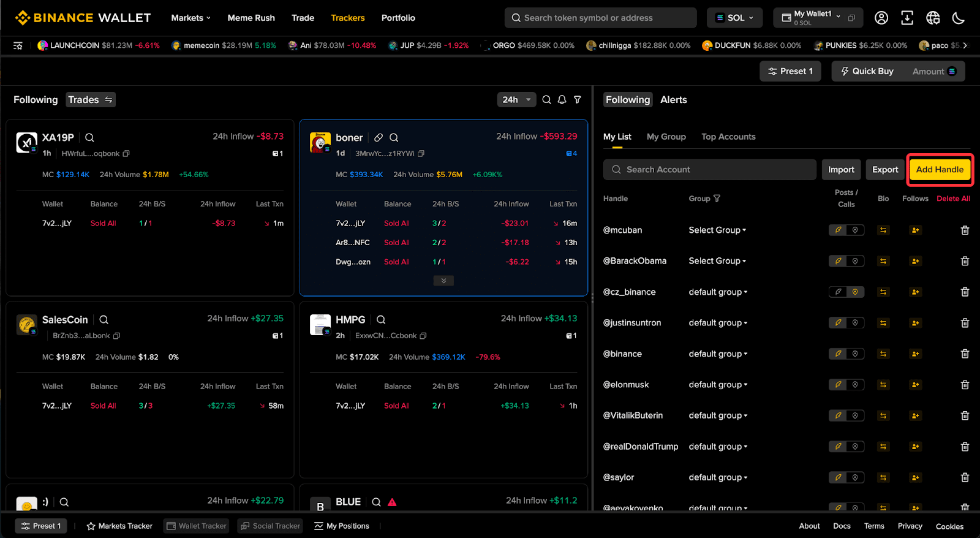Toggle Posts feather for @binance
The width and height of the screenshot is (980, 538).
(838, 354)
